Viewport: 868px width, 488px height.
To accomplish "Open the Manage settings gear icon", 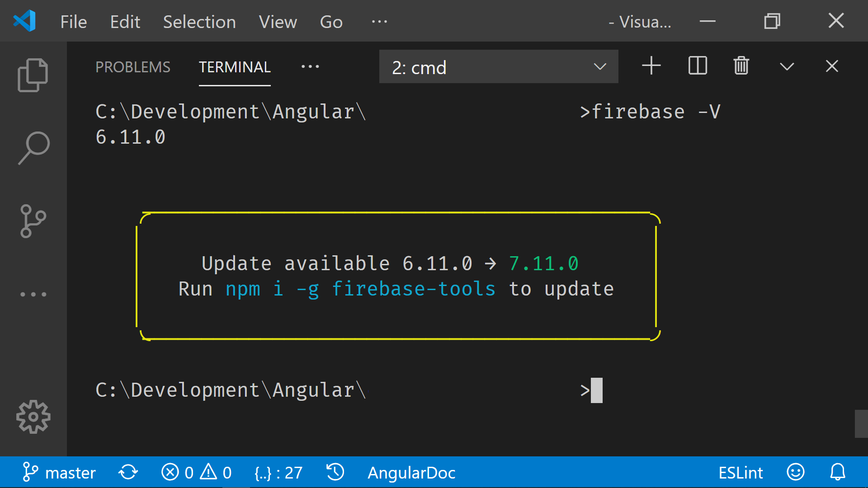I will [33, 417].
